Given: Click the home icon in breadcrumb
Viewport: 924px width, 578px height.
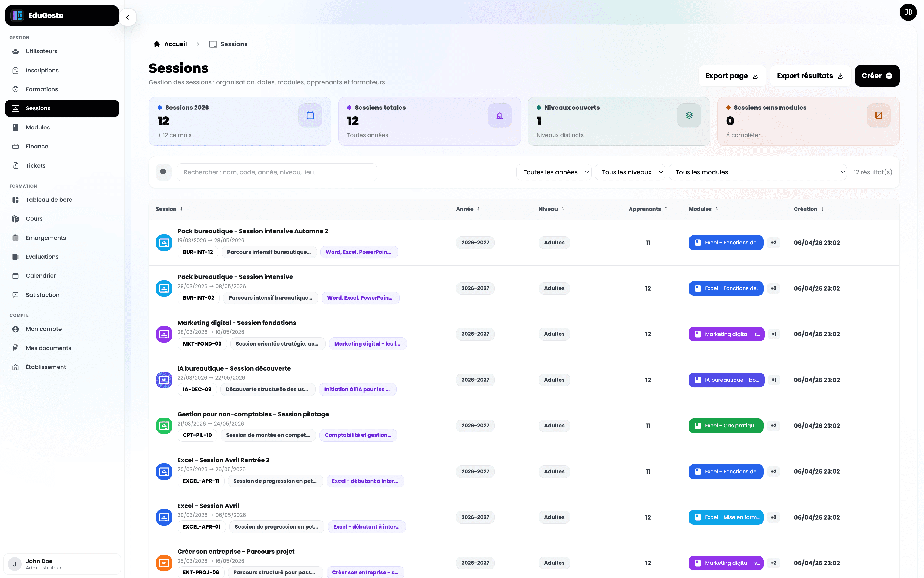Looking at the screenshot, I should (157, 44).
